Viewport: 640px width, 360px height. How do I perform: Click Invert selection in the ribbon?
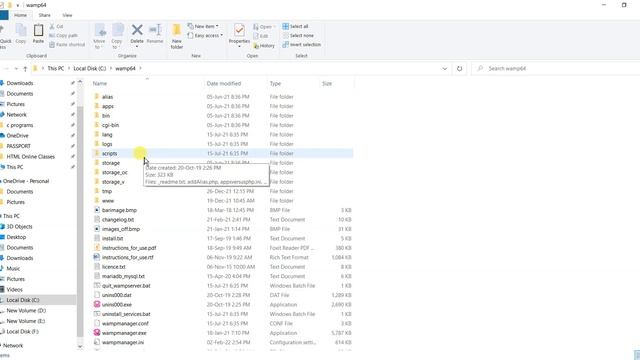302,44
